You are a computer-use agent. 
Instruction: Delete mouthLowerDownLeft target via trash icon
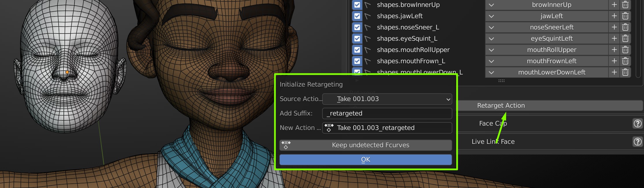click(625, 72)
